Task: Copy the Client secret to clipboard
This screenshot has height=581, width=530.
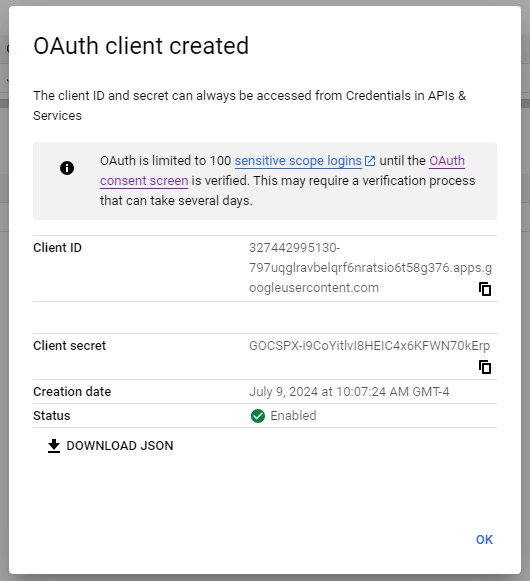Action: click(485, 367)
